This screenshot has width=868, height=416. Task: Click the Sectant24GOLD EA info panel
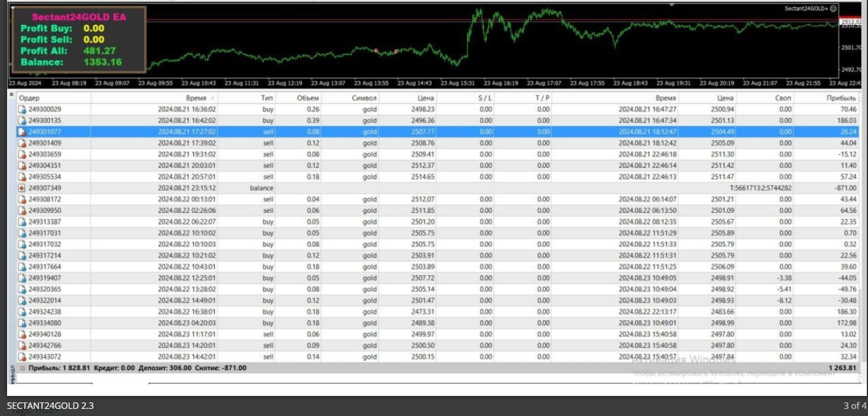(x=79, y=40)
